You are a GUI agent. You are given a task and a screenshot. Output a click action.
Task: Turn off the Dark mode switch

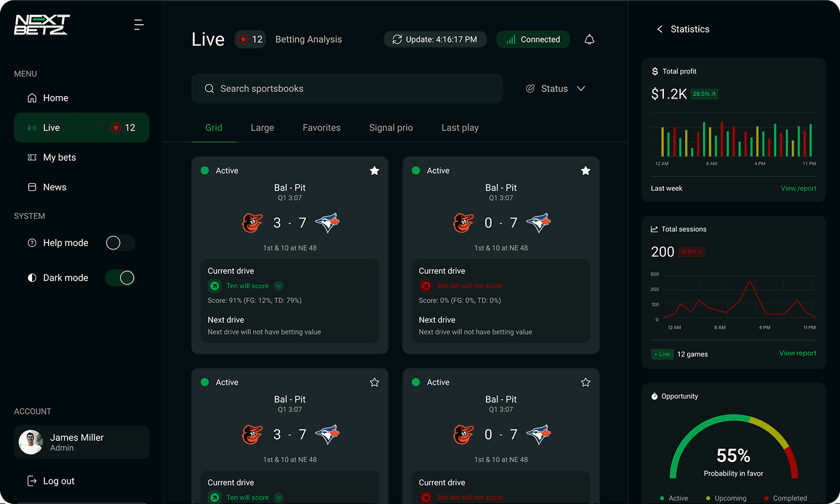[x=120, y=277]
